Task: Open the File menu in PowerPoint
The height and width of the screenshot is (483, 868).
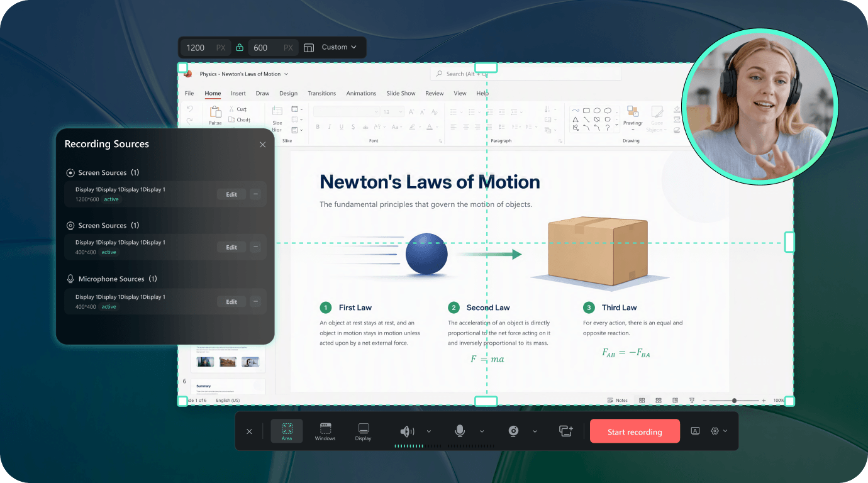Action: pos(189,93)
